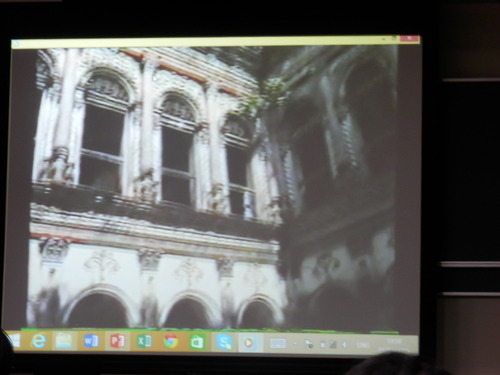This screenshot has height=375, width=500.
Task: Maximize the media player window
Action: [394, 38]
